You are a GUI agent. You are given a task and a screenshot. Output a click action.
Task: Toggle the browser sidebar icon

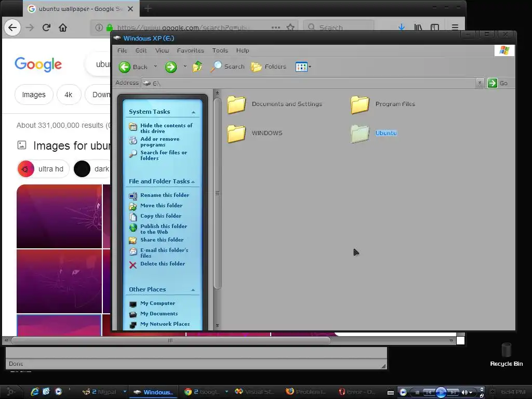coord(435,27)
